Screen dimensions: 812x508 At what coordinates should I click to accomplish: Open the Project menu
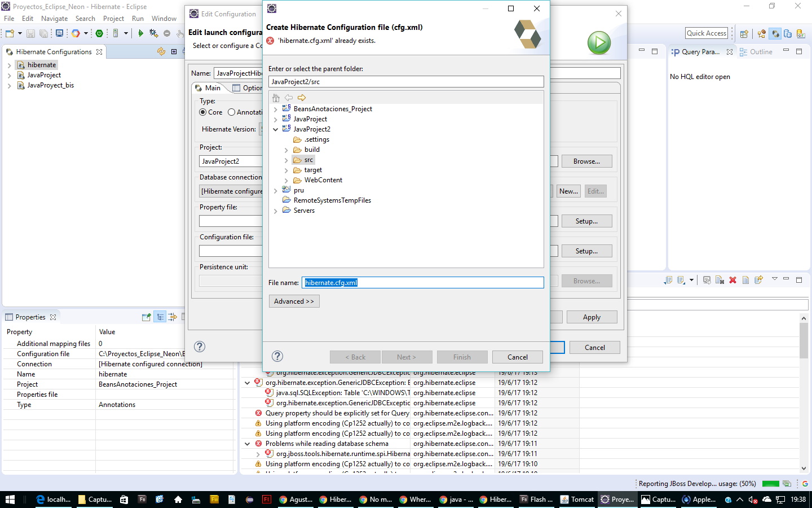coord(113,19)
